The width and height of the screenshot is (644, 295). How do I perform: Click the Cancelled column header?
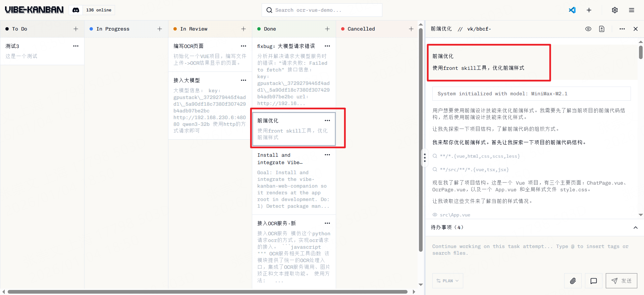[x=378, y=29]
